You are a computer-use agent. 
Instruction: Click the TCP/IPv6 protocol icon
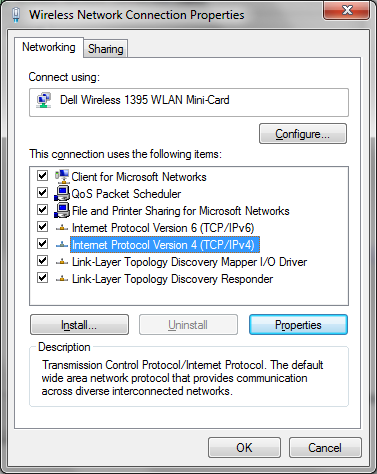pos(62,228)
